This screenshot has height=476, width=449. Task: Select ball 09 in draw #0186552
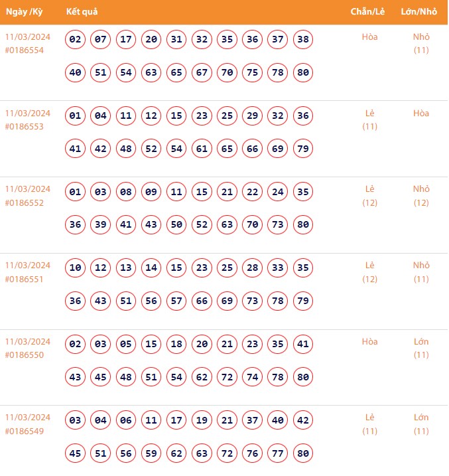tap(151, 193)
